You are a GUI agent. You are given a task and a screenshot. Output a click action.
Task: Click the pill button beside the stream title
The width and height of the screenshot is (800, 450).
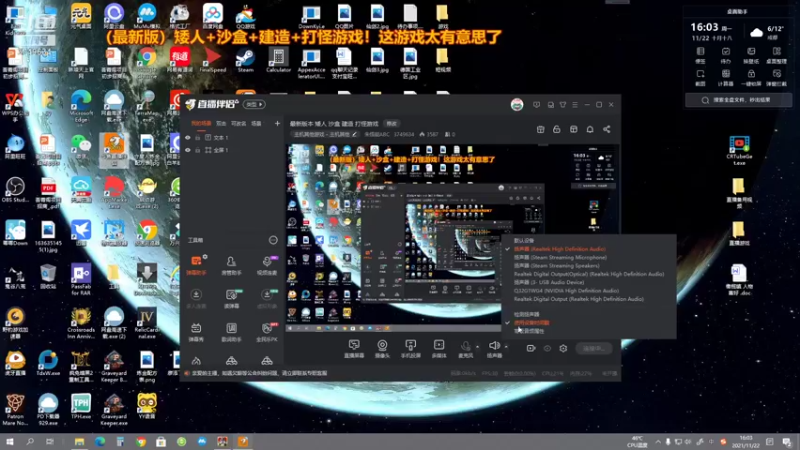391,123
